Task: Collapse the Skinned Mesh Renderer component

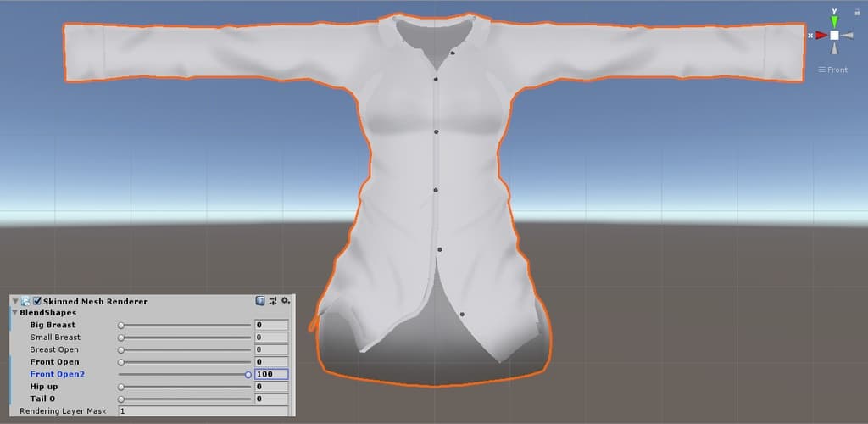Action: click(15, 302)
